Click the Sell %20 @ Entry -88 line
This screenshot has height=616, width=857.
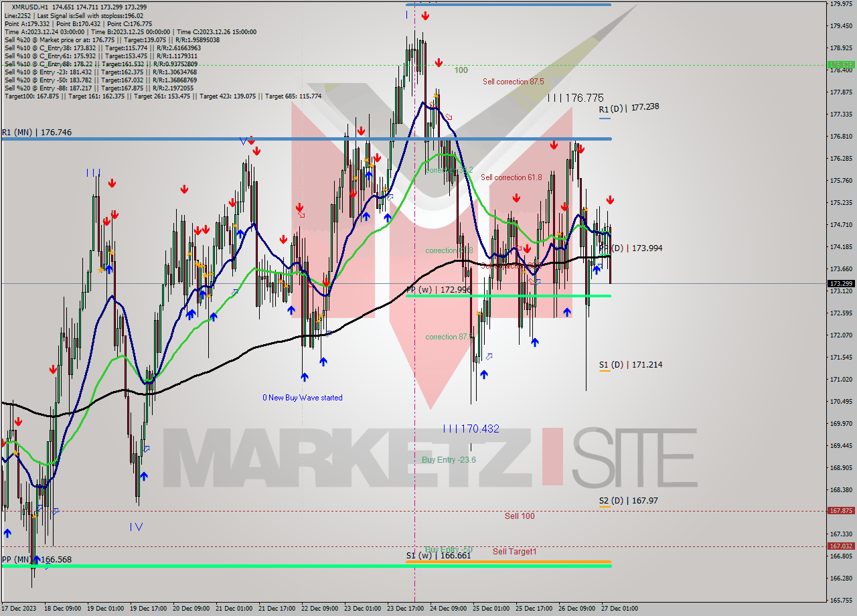click(99, 88)
